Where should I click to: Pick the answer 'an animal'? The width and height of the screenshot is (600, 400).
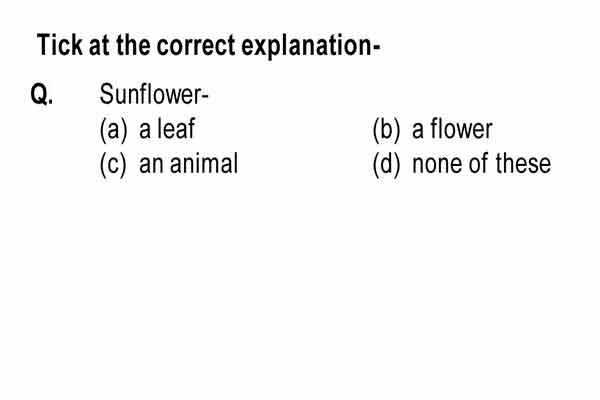click(189, 163)
